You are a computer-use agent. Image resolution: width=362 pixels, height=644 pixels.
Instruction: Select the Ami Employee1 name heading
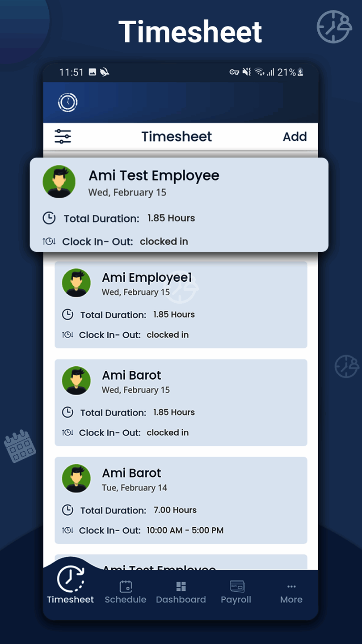[147, 278]
